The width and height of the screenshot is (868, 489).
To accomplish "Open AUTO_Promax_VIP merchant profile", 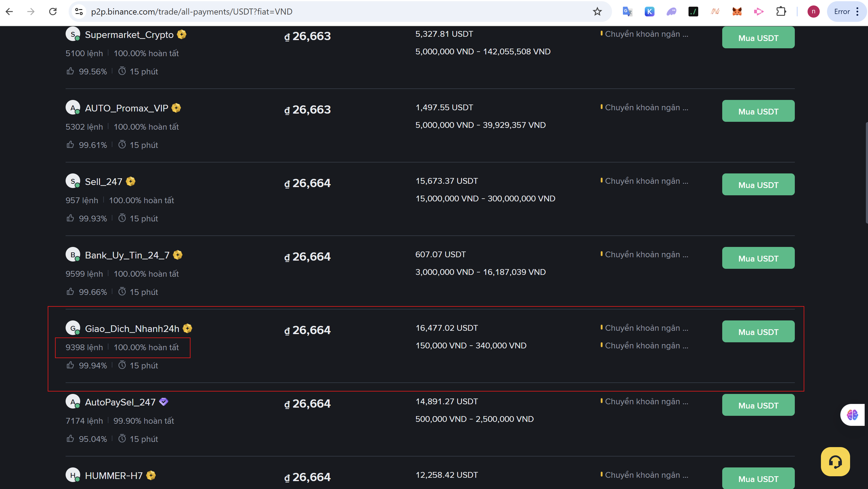I will point(126,108).
